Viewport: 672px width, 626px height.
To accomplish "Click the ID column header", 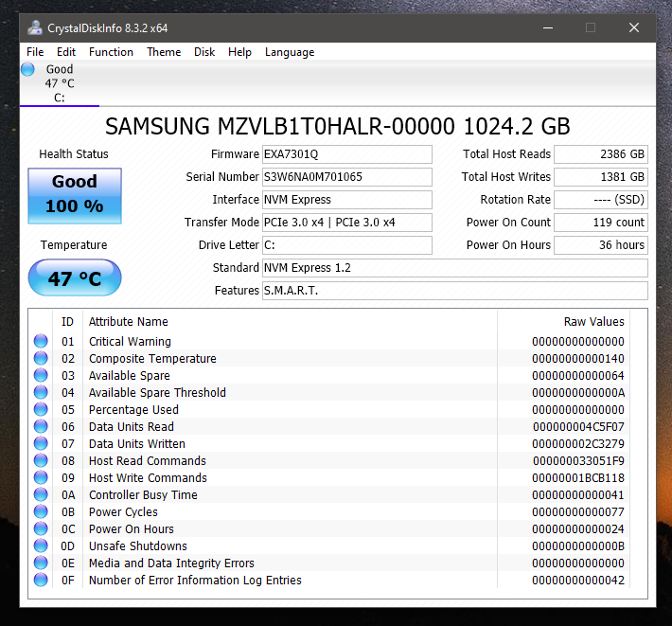I will pyautogui.click(x=68, y=322).
